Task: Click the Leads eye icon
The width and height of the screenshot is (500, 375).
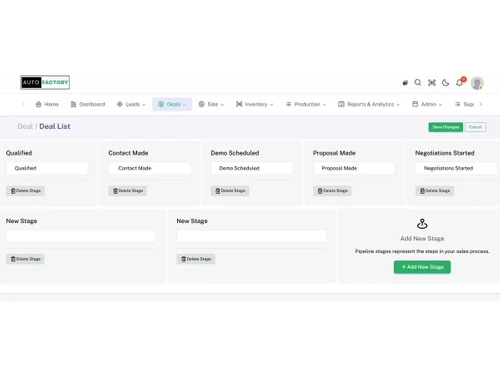Action: click(120, 104)
